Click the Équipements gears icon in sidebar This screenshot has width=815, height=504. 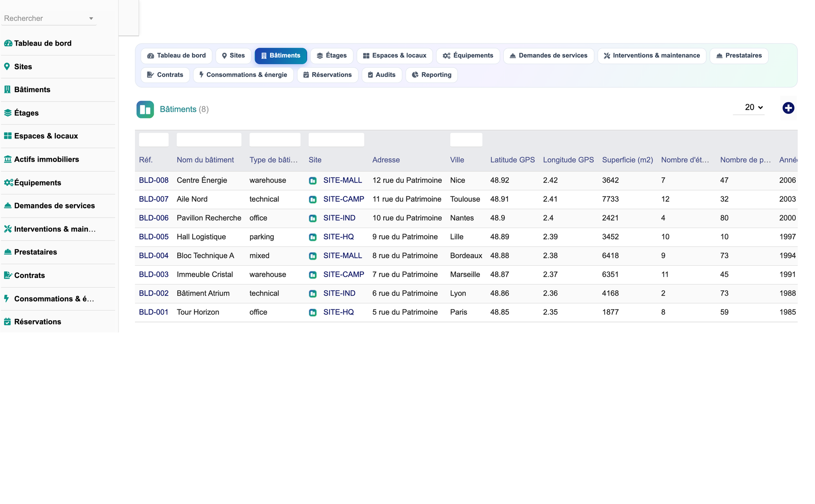click(8, 183)
